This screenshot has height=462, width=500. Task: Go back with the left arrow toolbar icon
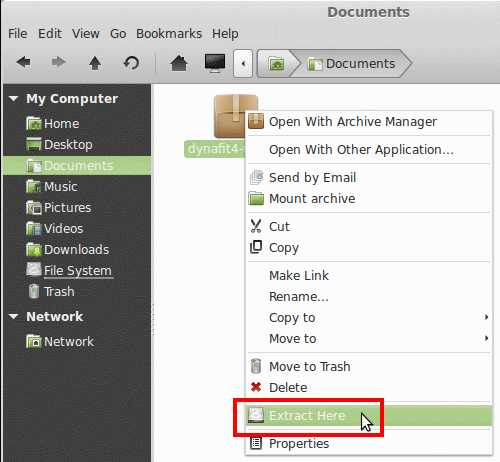24,62
